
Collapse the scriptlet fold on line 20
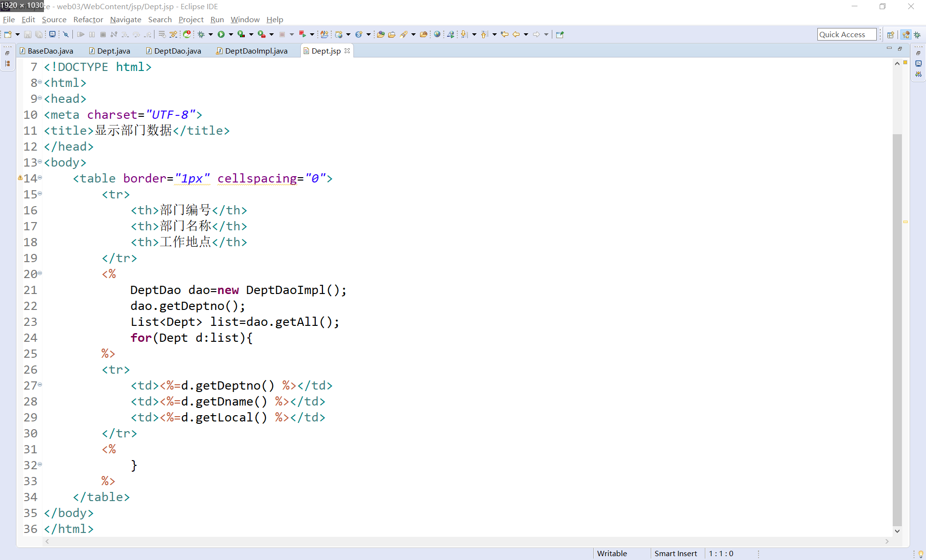[x=40, y=273]
